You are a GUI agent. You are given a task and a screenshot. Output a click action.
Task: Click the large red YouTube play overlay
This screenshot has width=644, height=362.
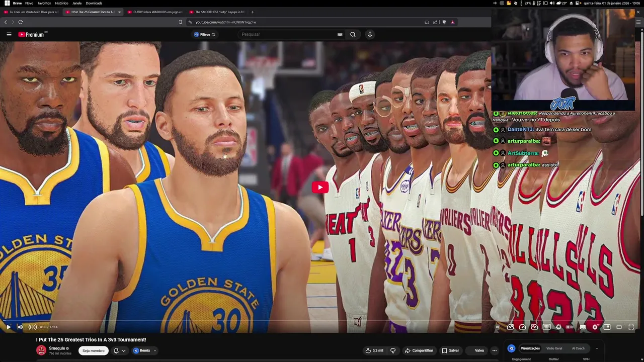coord(320,188)
